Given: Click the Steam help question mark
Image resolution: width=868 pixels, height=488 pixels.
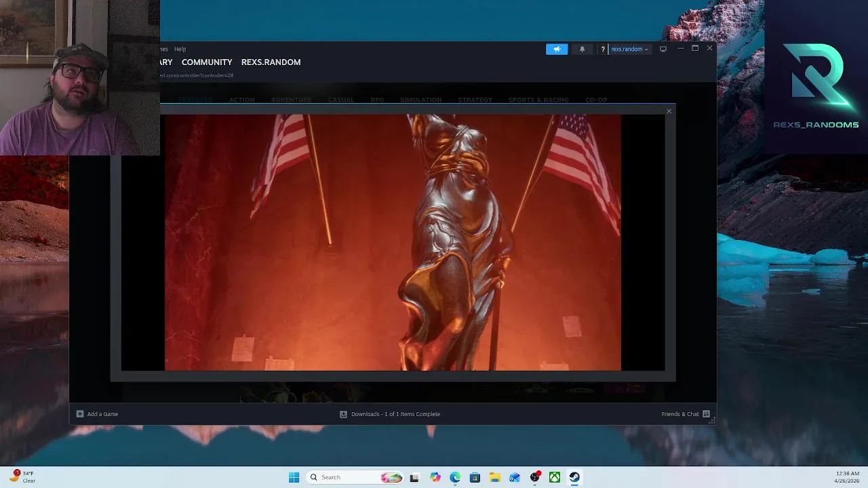Looking at the screenshot, I should [602, 49].
